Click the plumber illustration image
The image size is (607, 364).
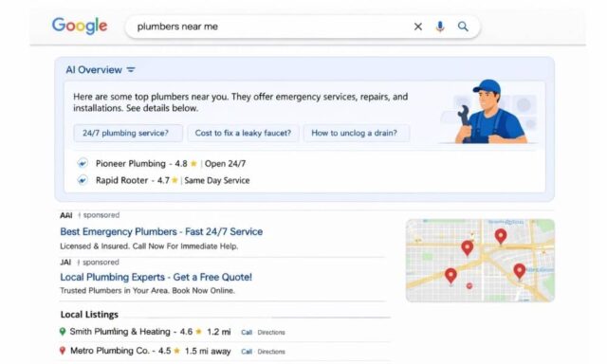coord(489,112)
